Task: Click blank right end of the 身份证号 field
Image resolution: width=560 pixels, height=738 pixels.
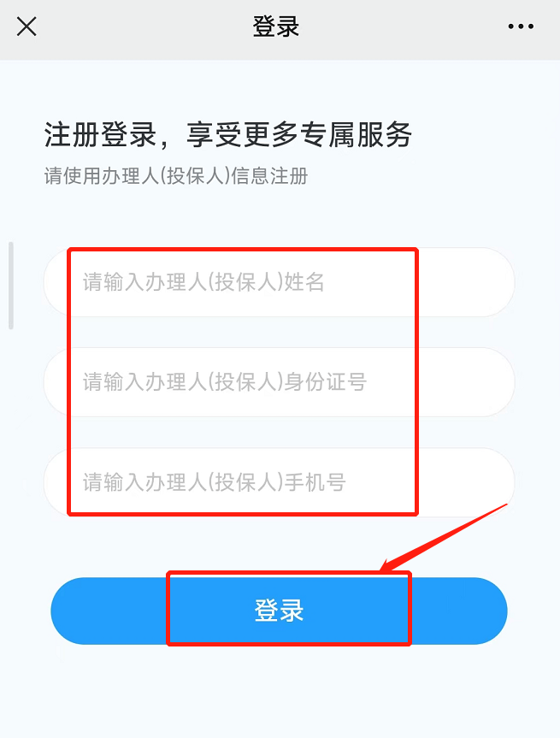Action: tap(466, 381)
